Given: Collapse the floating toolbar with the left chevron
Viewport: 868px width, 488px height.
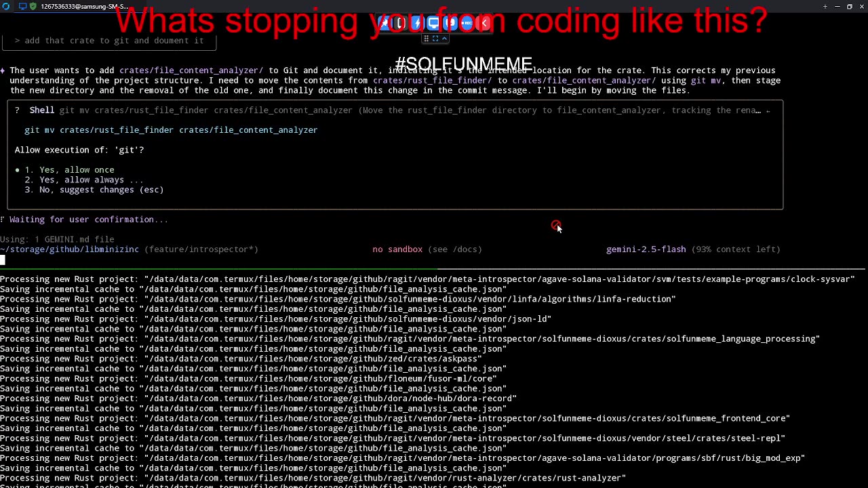Looking at the screenshot, I should pyautogui.click(x=484, y=23).
